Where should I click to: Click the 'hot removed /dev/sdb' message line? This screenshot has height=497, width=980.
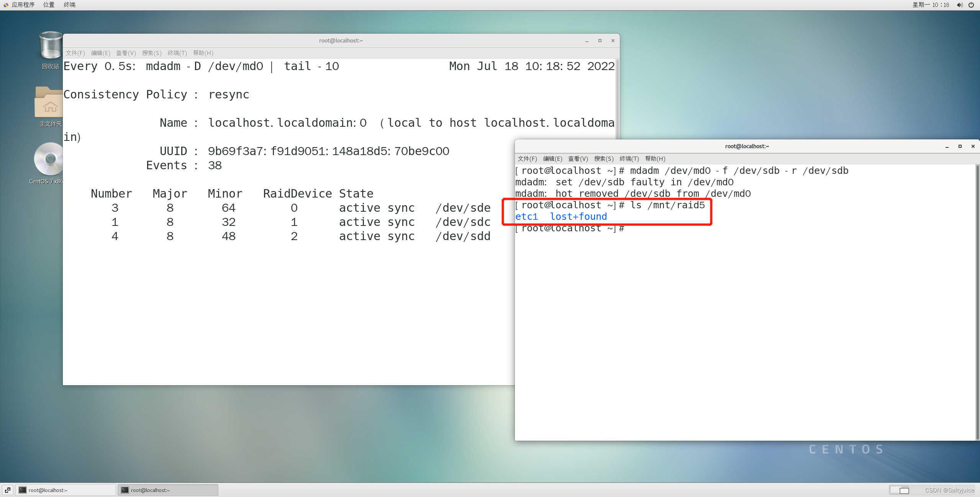tap(633, 194)
